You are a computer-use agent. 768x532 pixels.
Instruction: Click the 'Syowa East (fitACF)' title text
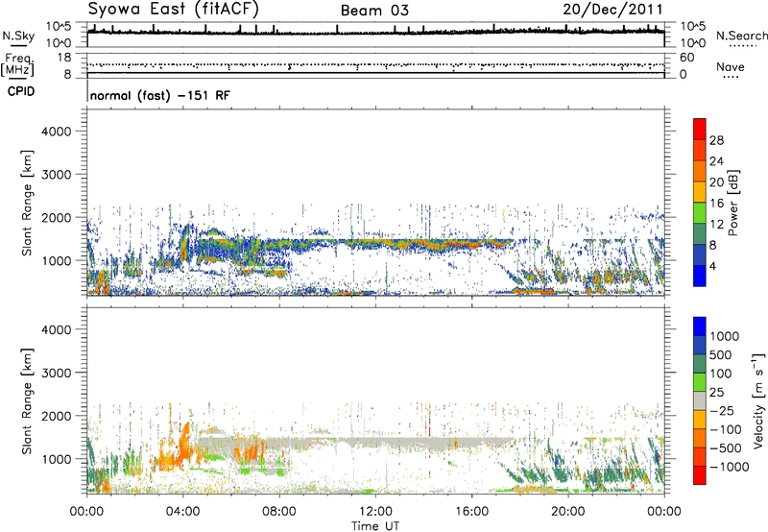(x=174, y=9)
